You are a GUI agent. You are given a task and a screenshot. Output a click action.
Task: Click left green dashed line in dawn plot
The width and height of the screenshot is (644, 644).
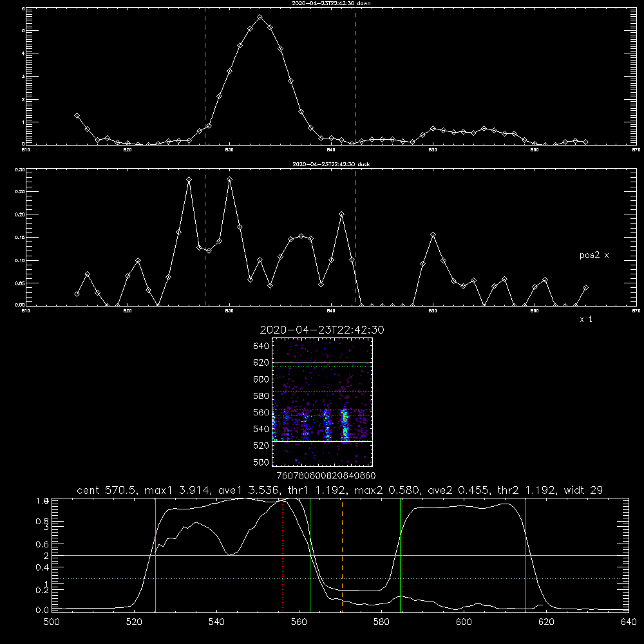click(205, 77)
